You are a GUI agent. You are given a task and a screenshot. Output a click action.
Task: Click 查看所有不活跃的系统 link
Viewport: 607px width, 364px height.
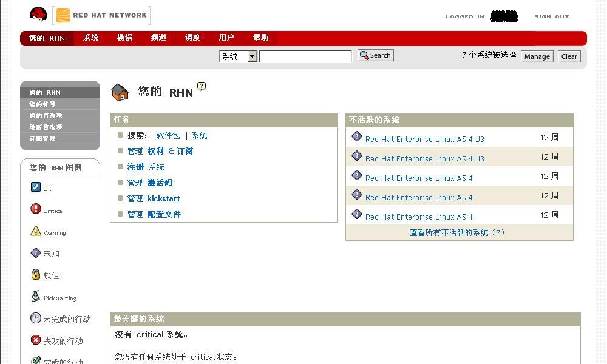pyautogui.click(x=457, y=232)
